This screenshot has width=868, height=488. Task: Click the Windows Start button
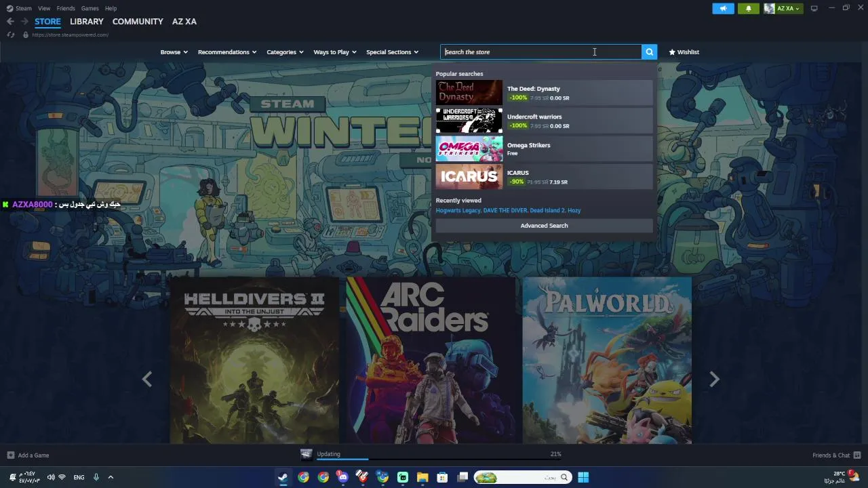point(583,477)
